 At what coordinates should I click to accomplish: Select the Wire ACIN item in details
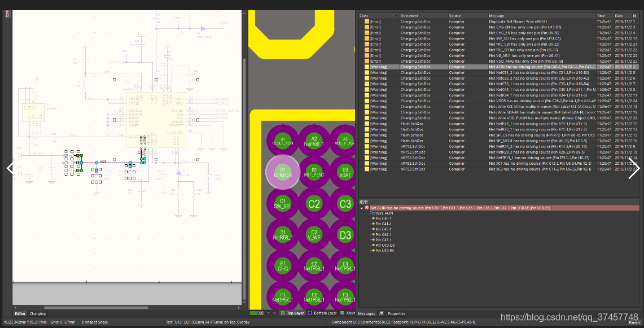(381, 213)
